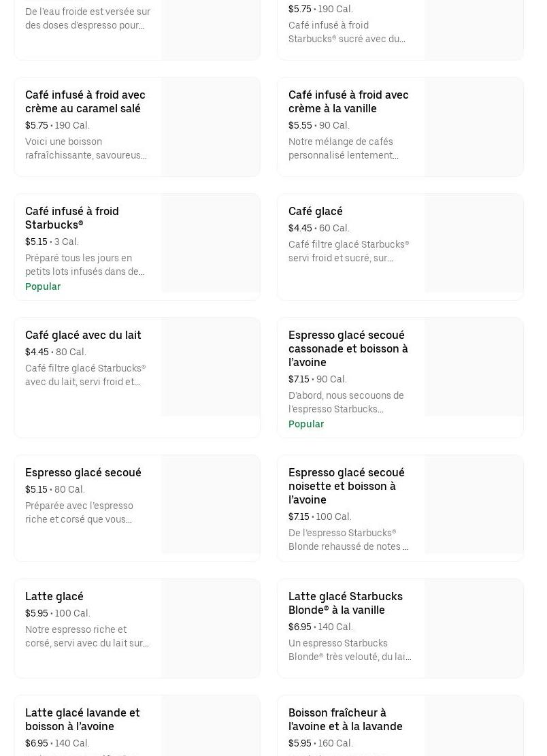Select Café infusé à froid crème caramel salé
This screenshot has width=547, height=756.
point(85,101)
